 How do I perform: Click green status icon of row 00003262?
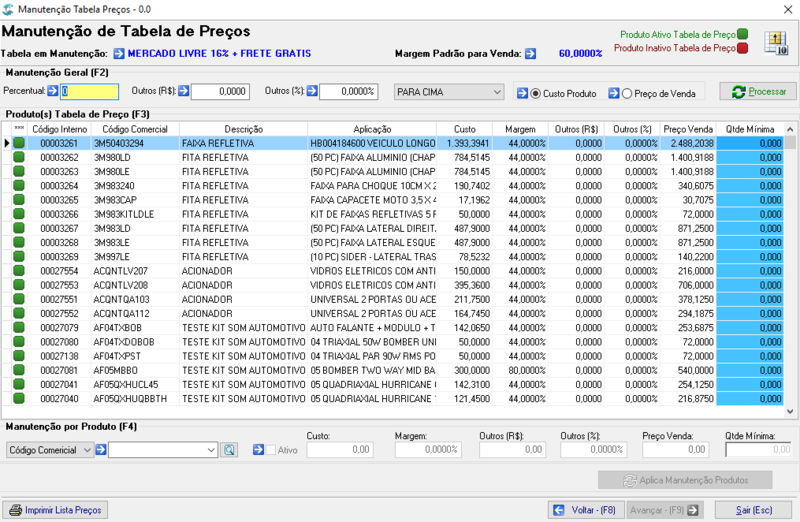19,157
